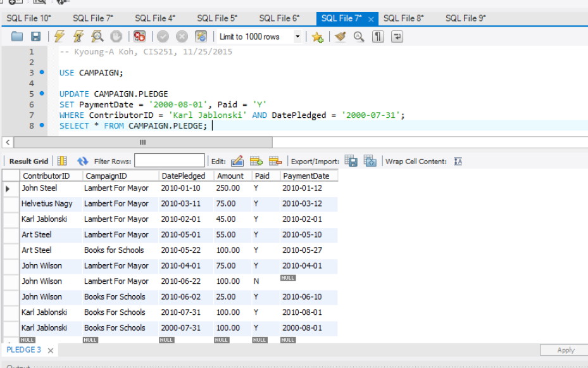Screen dimensions: 588x368
Task: Refresh the result grid data
Action: pos(83,161)
